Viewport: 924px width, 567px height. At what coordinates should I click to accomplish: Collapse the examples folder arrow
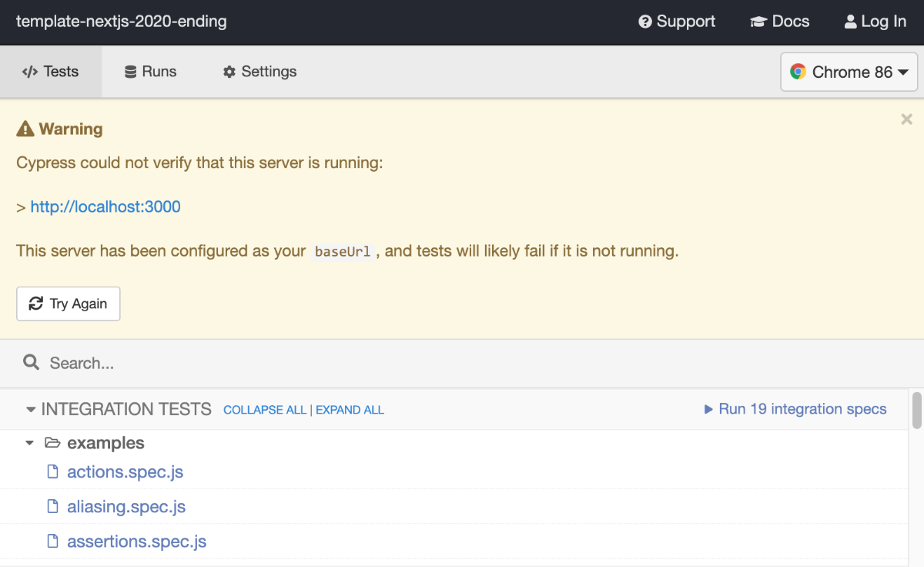(29, 443)
